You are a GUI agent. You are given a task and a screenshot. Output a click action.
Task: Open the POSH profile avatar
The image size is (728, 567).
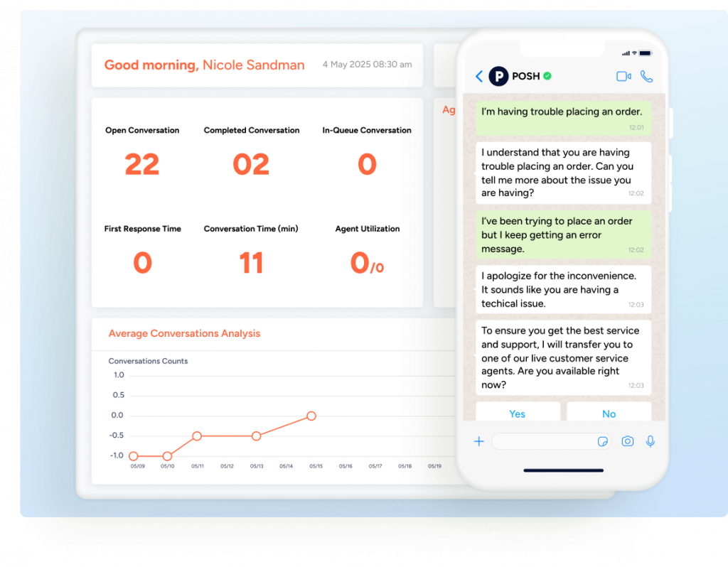click(498, 76)
